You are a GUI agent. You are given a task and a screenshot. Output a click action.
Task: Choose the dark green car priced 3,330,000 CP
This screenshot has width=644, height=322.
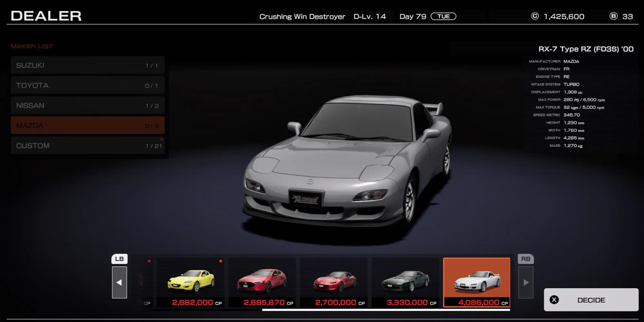point(405,282)
